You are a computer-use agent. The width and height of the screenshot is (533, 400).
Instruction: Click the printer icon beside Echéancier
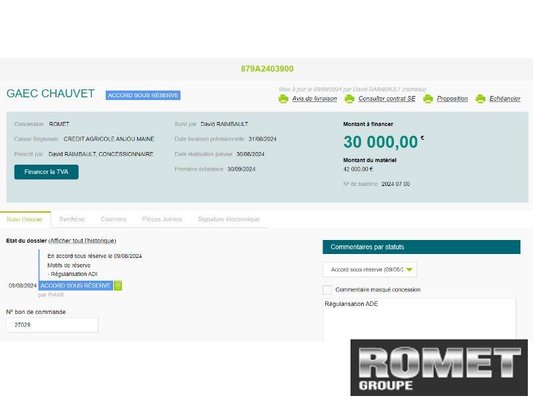coord(480,99)
